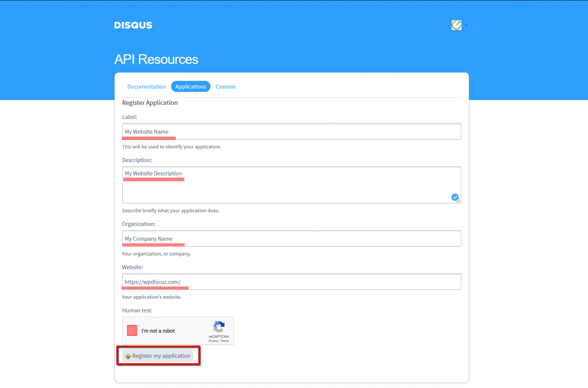Viewport: 588px width, 388px height.
Task: Click the Website field showing https://wpdiscuz.com/
Action: coord(292,281)
